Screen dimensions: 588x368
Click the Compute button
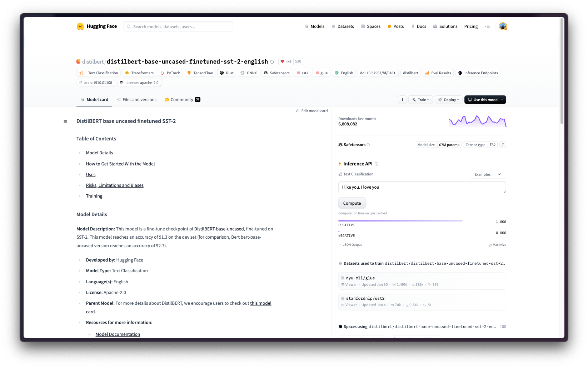[x=352, y=203]
